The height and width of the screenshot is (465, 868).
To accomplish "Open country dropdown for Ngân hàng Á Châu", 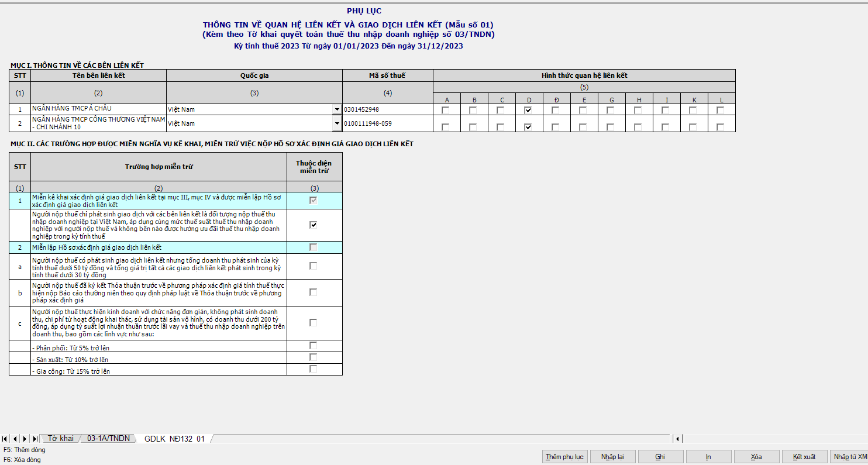I will 337,109.
